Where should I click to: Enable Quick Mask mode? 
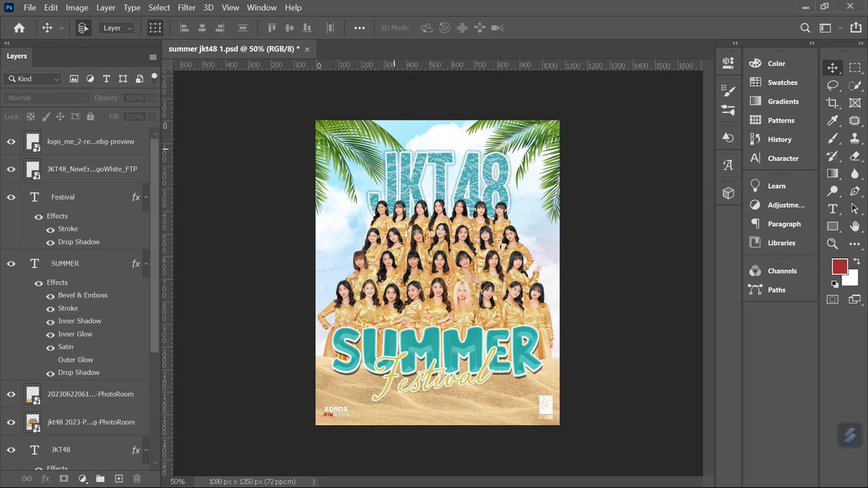click(x=833, y=299)
